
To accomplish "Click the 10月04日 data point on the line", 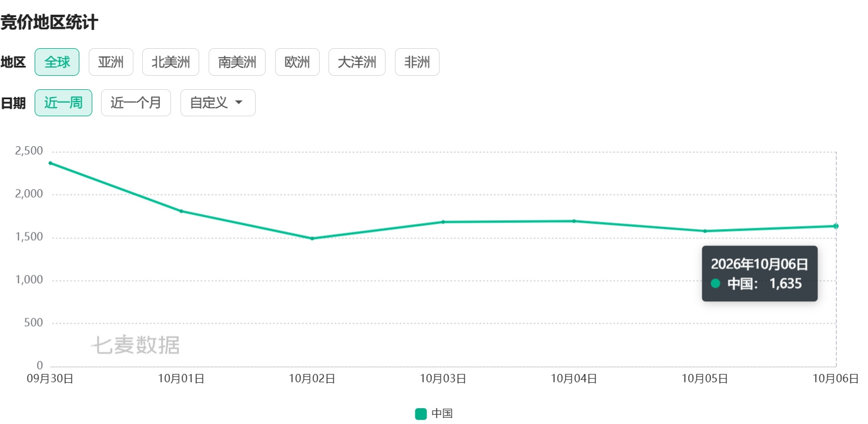I will coord(574,221).
